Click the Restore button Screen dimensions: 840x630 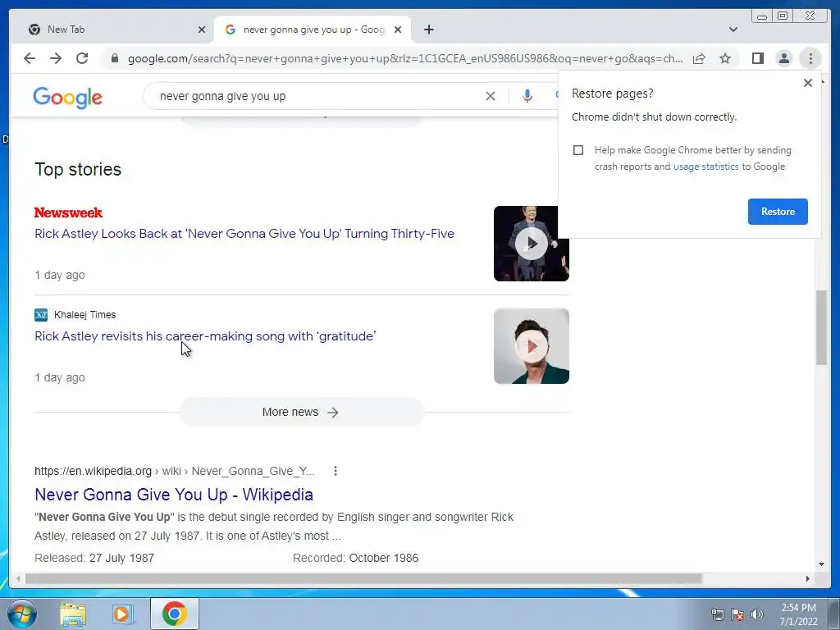pyautogui.click(x=778, y=212)
